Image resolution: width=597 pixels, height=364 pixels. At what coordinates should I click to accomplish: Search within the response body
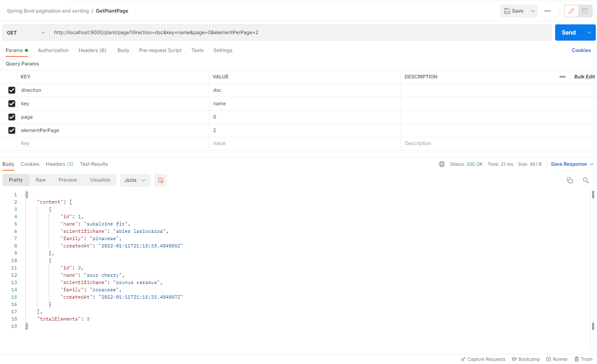coord(585,180)
